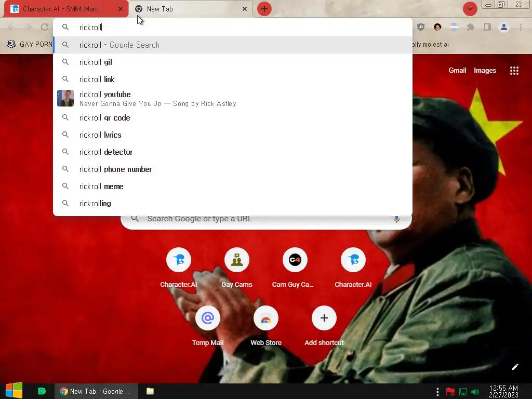Open the Images link
This screenshot has height=399, width=532.
click(485, 70)
